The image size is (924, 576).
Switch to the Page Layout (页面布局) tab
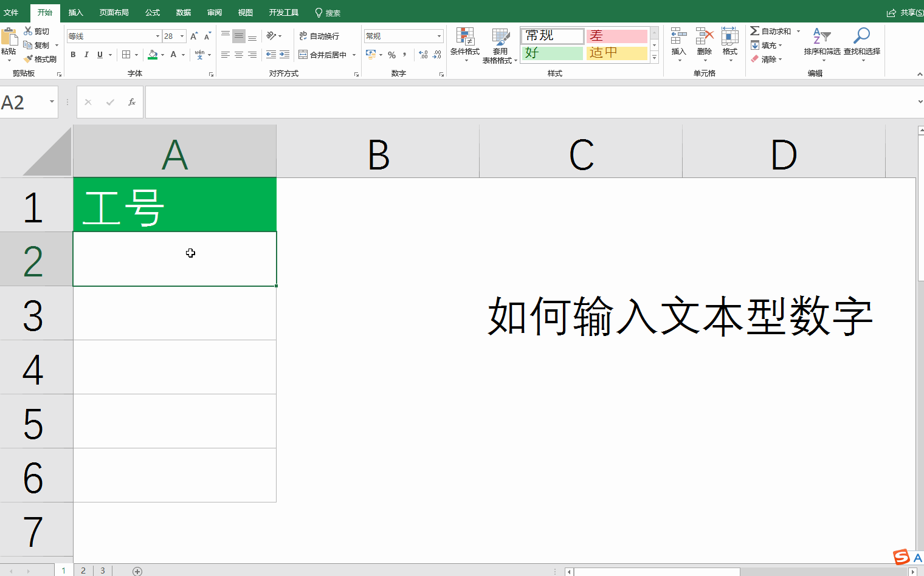coord(114,12)
